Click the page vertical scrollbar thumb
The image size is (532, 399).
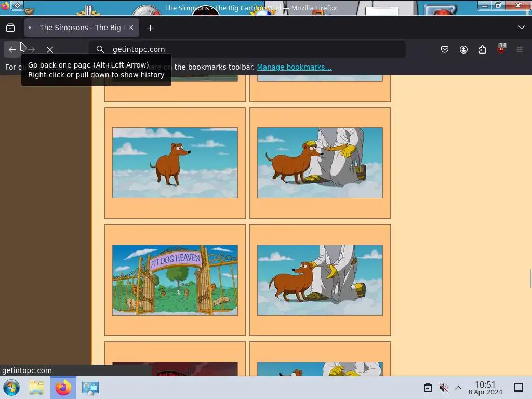[530, 278]
